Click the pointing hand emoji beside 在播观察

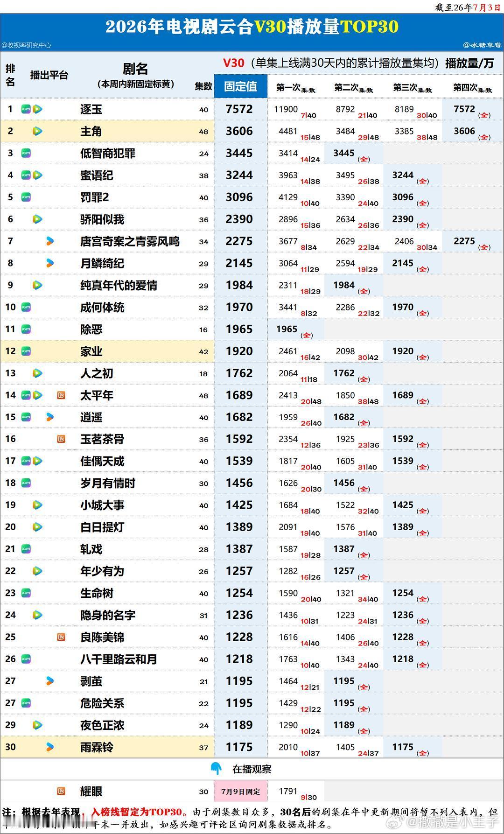(x=216, y=769)
